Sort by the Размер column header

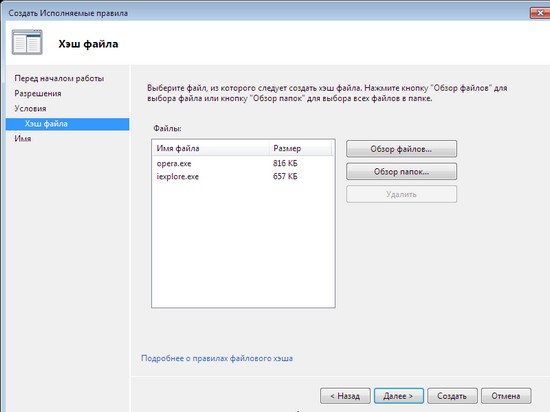301,148
